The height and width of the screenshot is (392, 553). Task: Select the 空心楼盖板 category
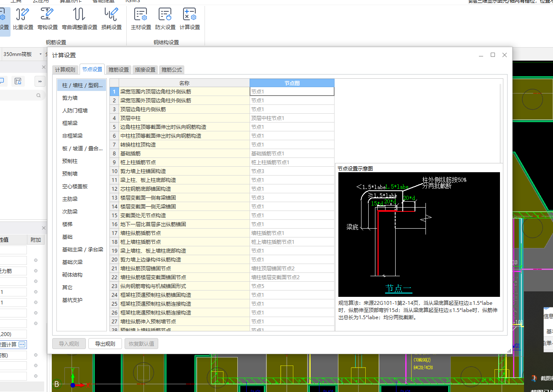(x=82, y=186)
